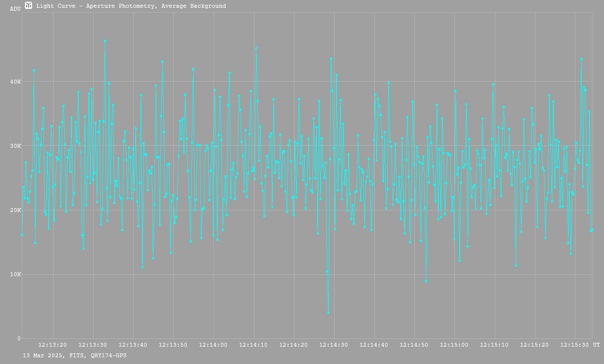Select the first data point at curve start
604x364 pixels.
coord(22,235)
